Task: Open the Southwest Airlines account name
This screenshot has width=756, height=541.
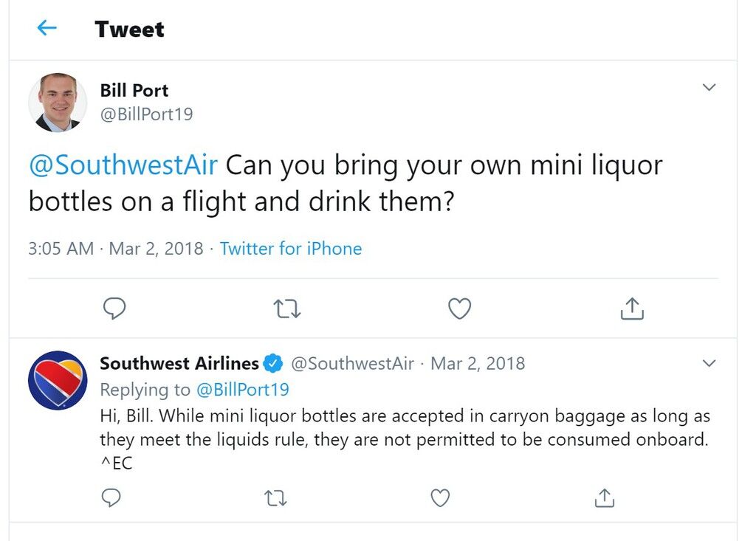Action: [x=179, y=363]
